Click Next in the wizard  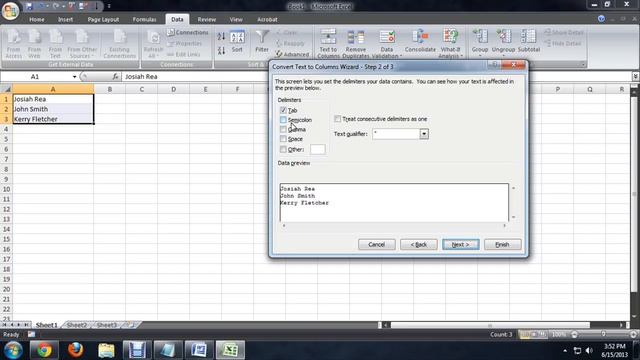click(460, 244)
